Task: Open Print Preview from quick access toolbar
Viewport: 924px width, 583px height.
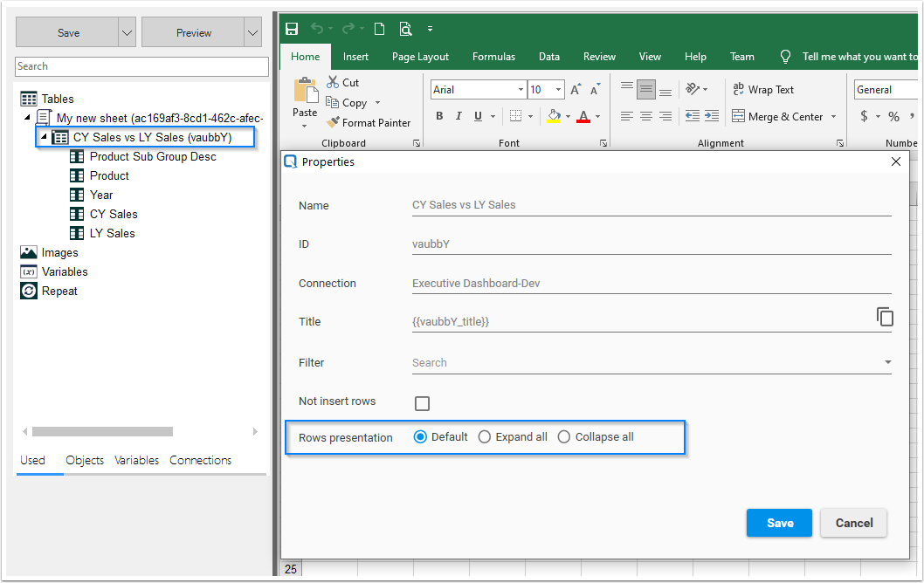Action: (405, 28)
